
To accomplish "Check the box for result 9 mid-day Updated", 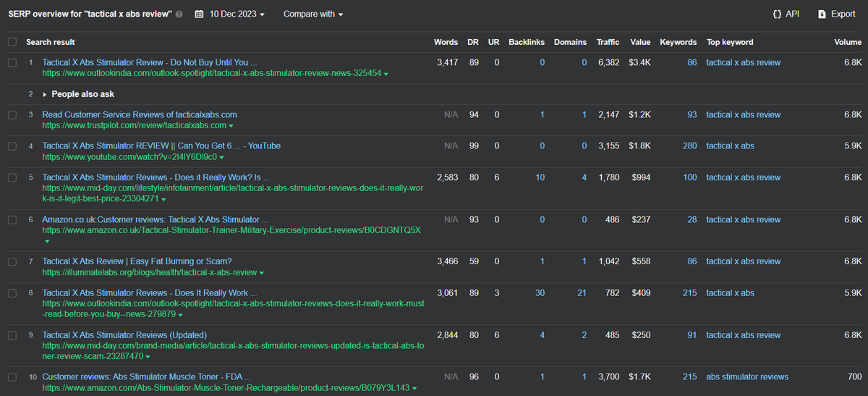I will pyautogui.click(x=12, y=335).
